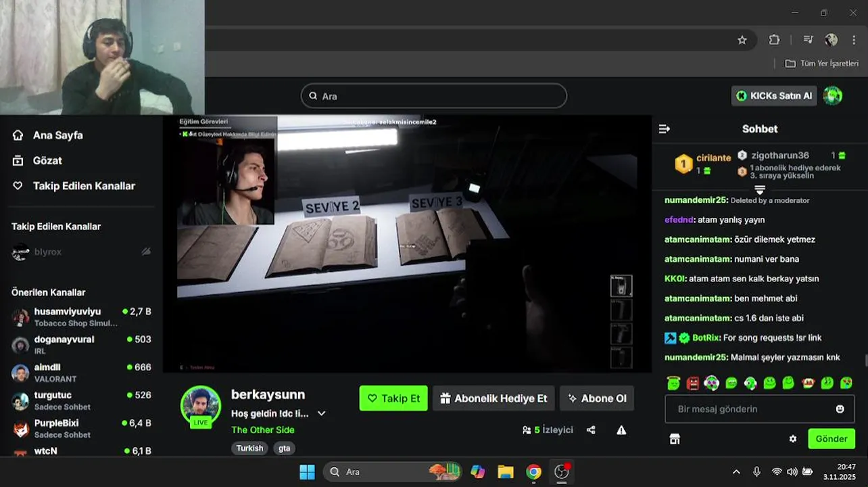The height and width of the screenshot is (487, 868).
Task: Open turgutuc recommended channel
Action: (x=81, y=400)
